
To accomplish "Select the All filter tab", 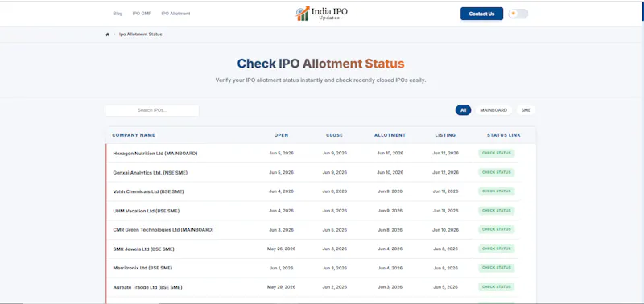I will point(464,110).
